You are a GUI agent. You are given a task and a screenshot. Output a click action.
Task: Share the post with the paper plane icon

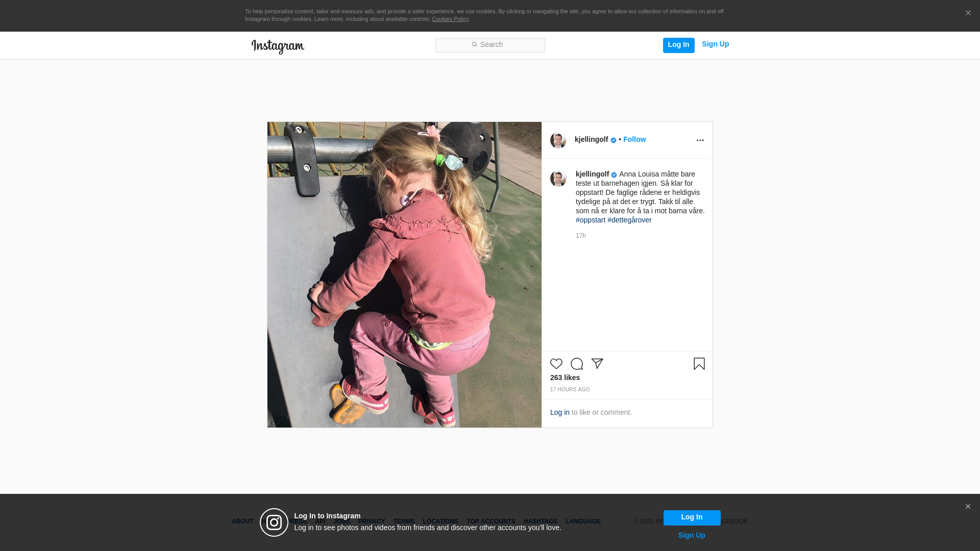597,364
